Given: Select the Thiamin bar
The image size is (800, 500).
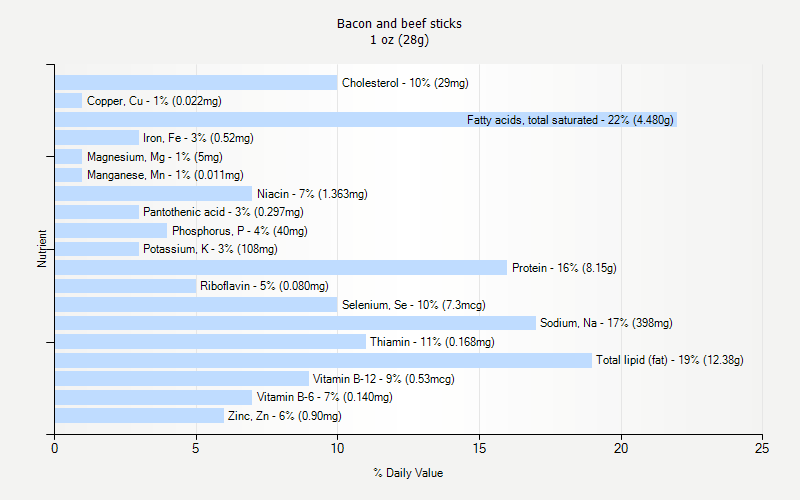Looking at the screenshot, I should [210, 342].
